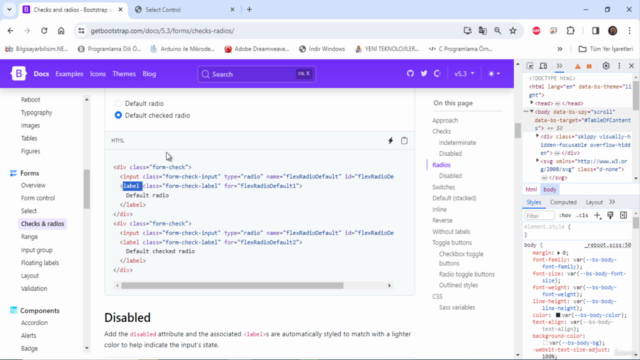640x360 pixels.
Task: Click Themes in Bootstrap navbar
Action: point(124,74)
